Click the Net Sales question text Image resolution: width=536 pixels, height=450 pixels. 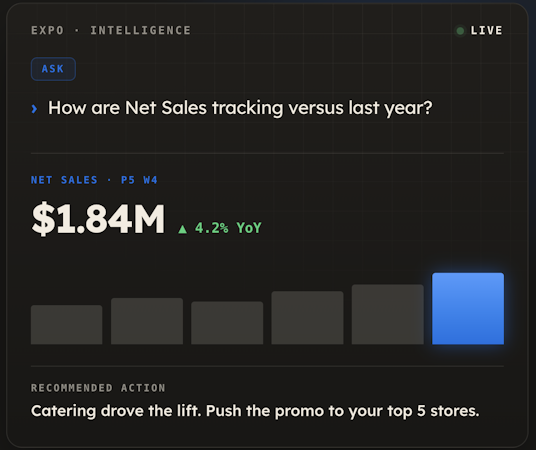pos(240,108)
